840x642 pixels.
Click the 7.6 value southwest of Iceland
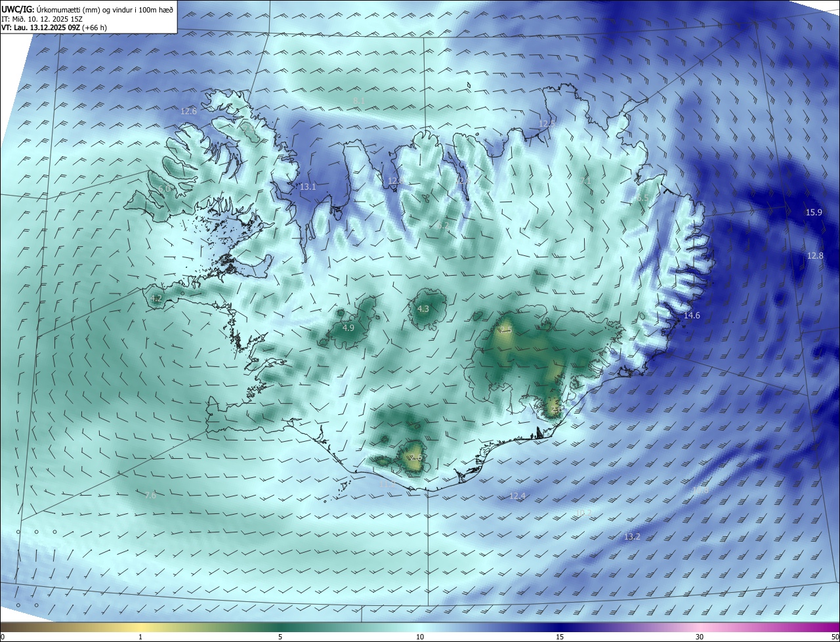coord(150,495)
